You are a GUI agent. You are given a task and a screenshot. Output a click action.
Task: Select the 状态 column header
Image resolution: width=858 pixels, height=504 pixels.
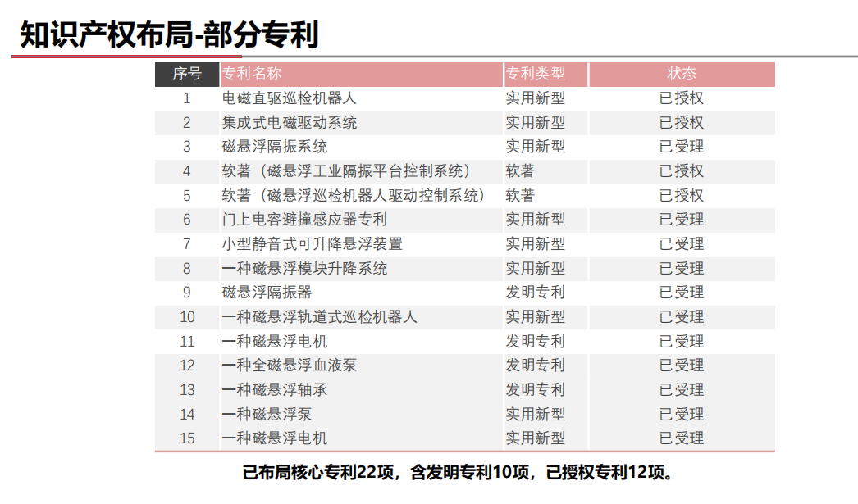tap(682, 74)
